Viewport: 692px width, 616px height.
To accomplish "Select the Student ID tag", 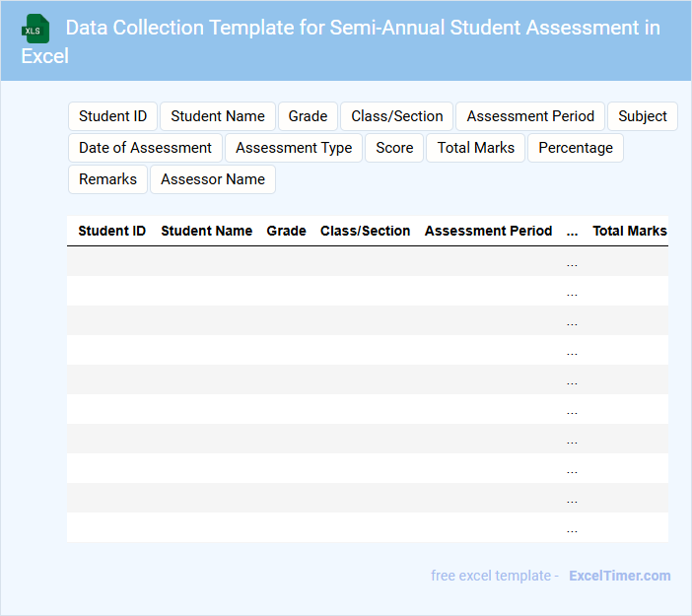I will coord(112,116).
